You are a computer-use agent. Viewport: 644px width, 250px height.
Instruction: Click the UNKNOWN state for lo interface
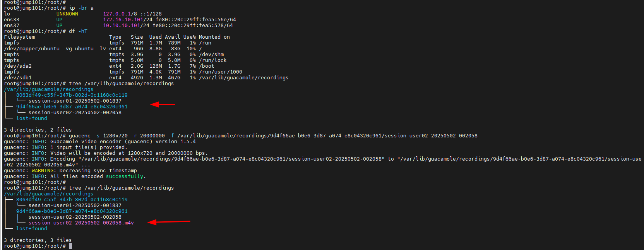(67, 14)
